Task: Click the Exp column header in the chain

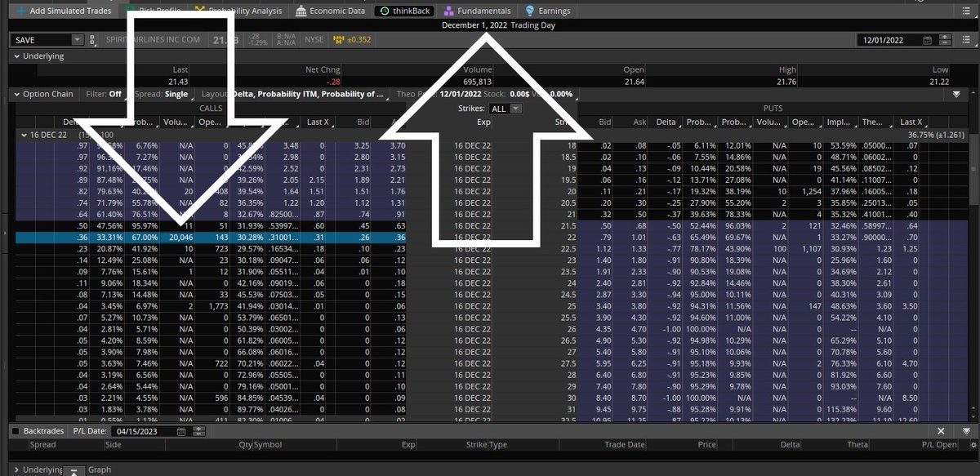Action: [483, 122]
